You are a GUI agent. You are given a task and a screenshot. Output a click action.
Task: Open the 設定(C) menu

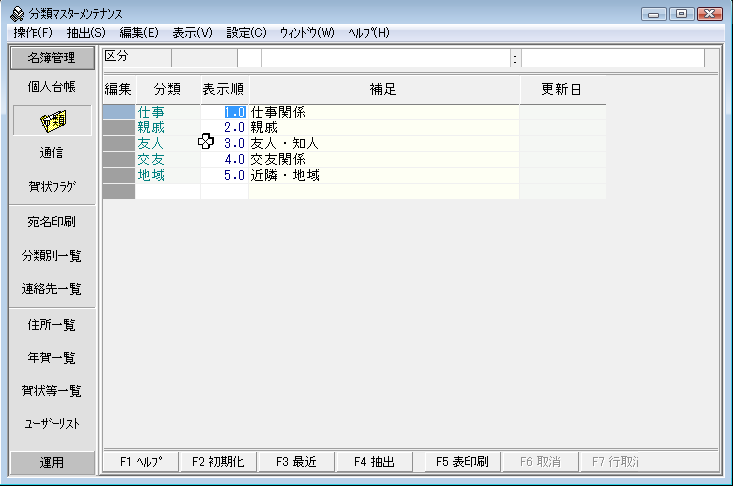pos(246,33)
